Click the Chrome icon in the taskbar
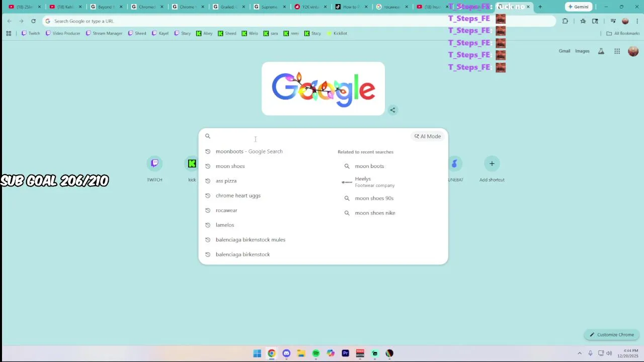The height and width of the screenshot is (362, 644). (272, 353)
